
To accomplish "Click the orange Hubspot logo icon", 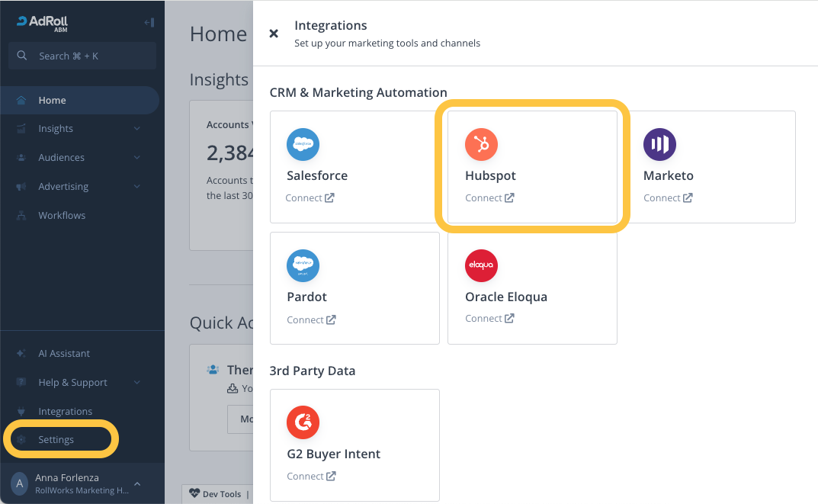I will [481, 144].
